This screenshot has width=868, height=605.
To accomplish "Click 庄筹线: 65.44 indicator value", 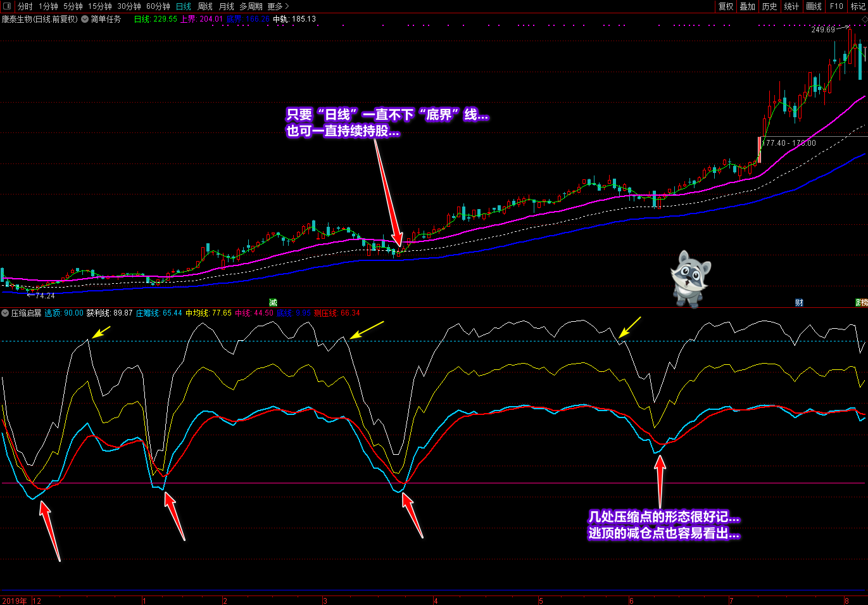I will pyautogui.click(x=159, y=313).
